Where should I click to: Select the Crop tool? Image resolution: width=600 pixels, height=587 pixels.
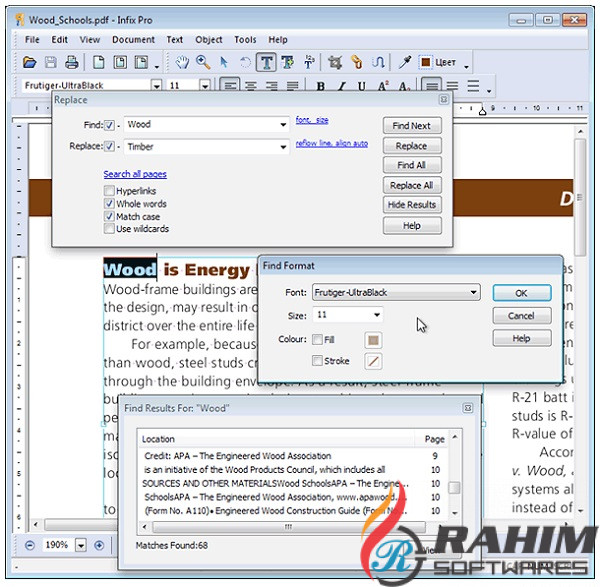335,62
